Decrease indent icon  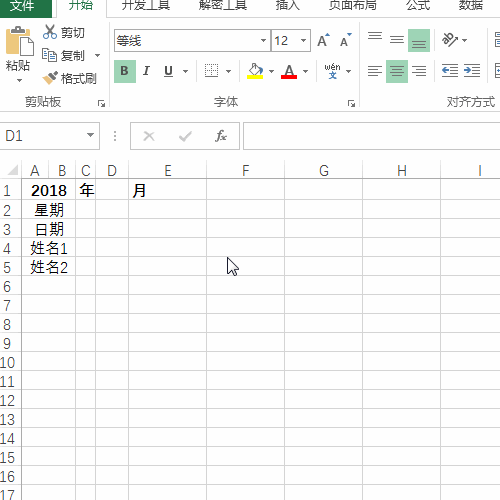click(x=450, y=71)
